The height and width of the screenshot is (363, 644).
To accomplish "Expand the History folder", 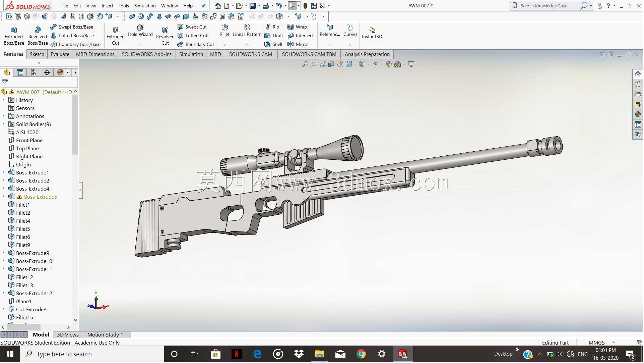I will (x=3, y=100).
